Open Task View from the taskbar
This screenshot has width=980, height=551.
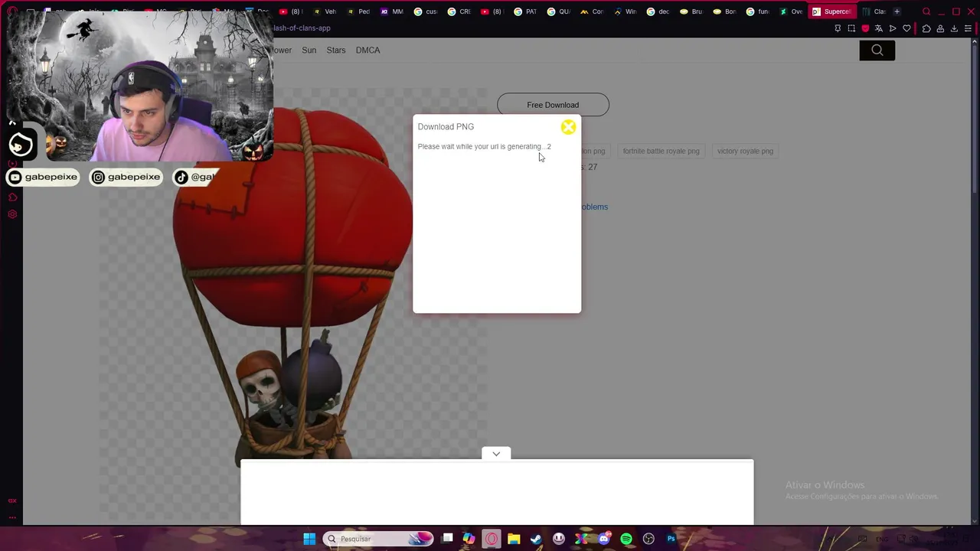click(x=447, y=539)
